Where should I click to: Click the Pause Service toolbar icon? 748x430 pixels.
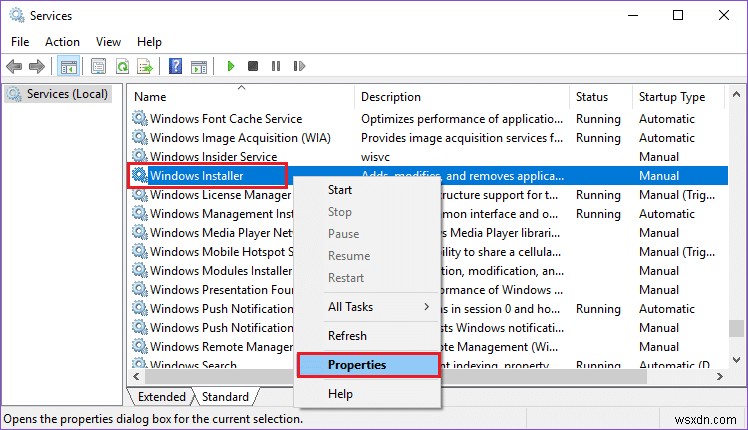tap(276, 66)
